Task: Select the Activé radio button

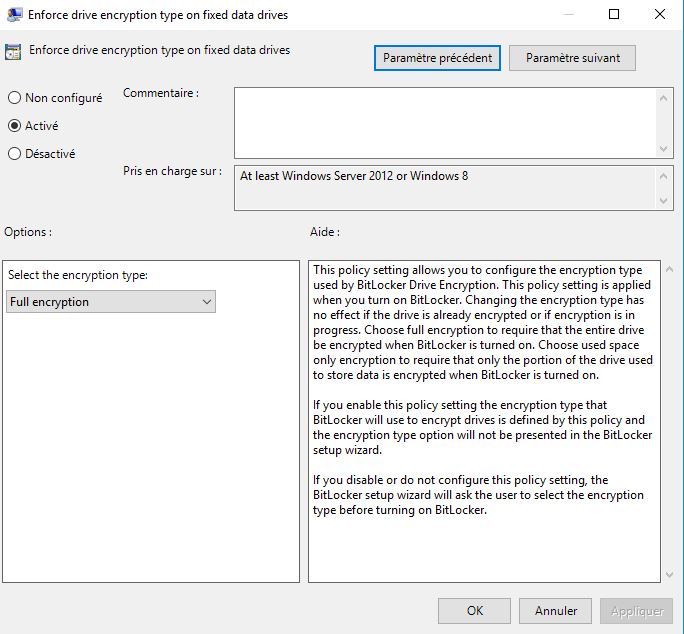Action: pyautogui.click(x=14, y=126)
